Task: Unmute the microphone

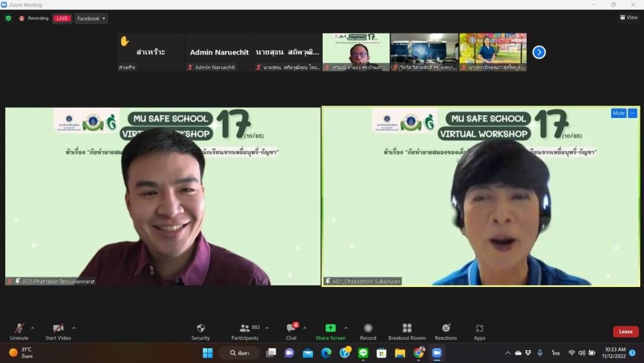Action: pyautogui.click(x=19, y=328)
